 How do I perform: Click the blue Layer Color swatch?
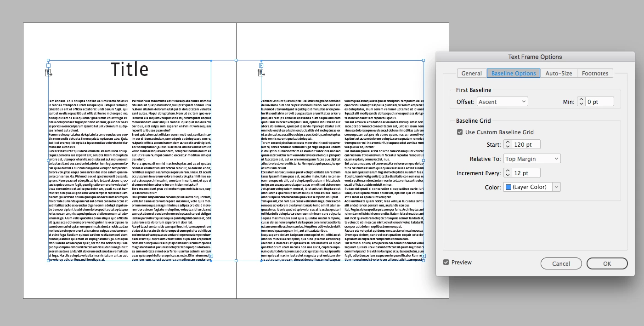(508, 187)
